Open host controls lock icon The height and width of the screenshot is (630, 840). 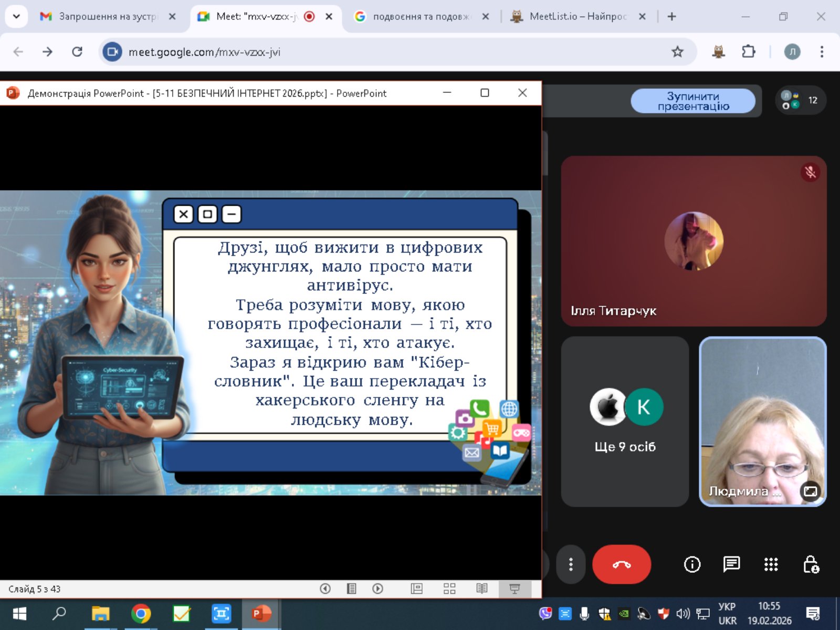811,564
